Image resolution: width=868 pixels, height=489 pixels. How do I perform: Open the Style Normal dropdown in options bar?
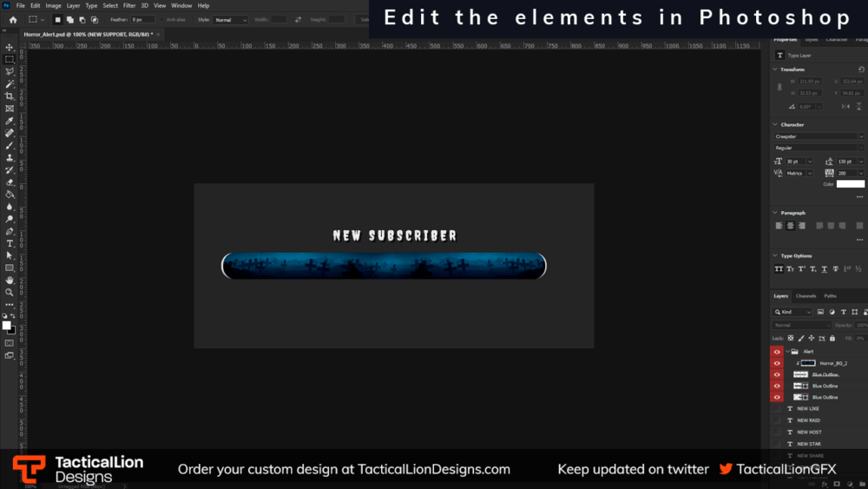coord(230,20)
